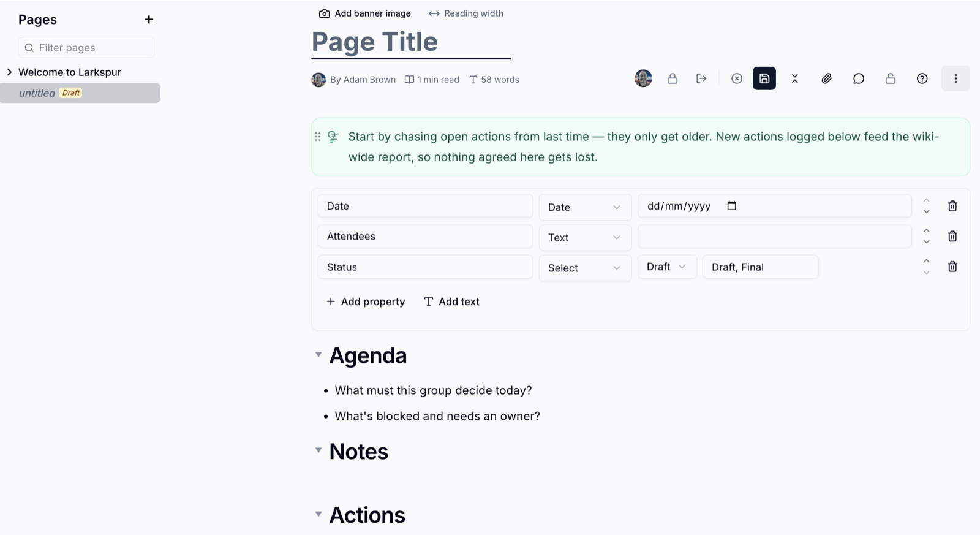Click the save icon in the toolbar
This screenshot has width=980, height=535.
click(x=764, y=78)
